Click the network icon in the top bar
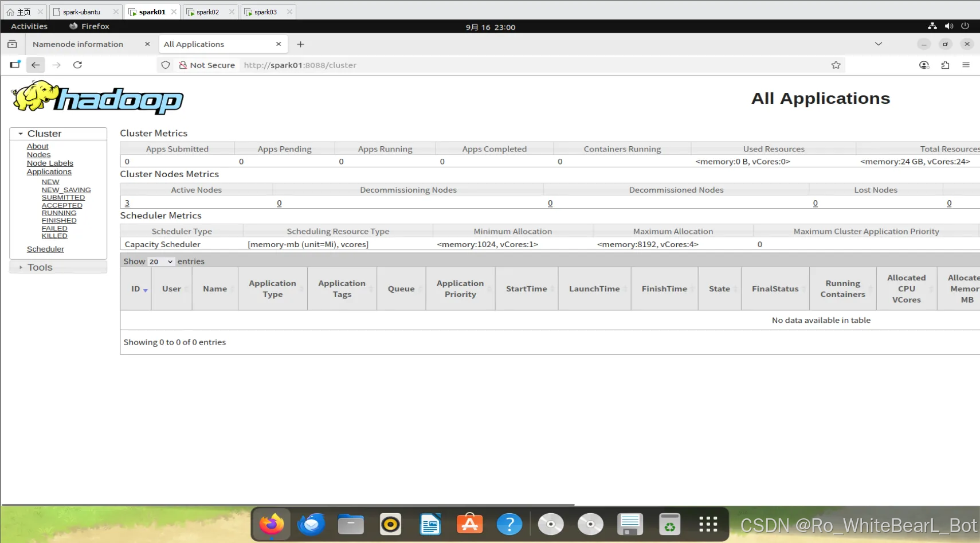This screenshot has width=980, height=543. 933,26
